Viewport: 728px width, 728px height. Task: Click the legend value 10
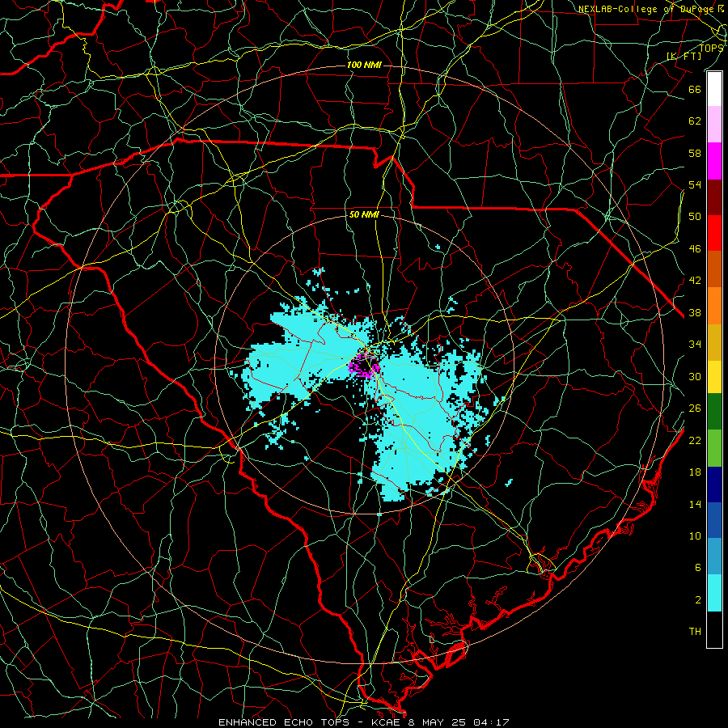pos(695,536)
